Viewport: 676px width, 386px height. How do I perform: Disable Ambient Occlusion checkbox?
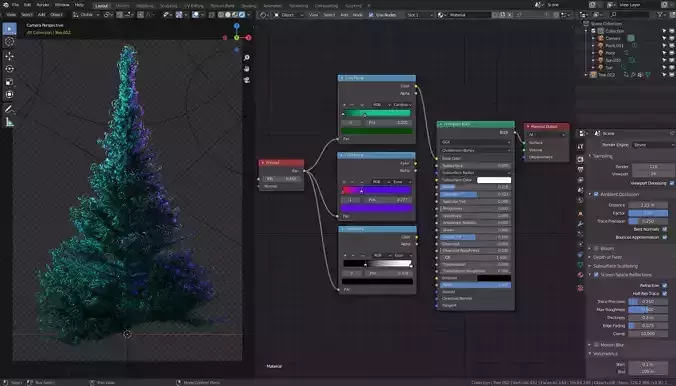pyautogui.click(x=596, y=195)
